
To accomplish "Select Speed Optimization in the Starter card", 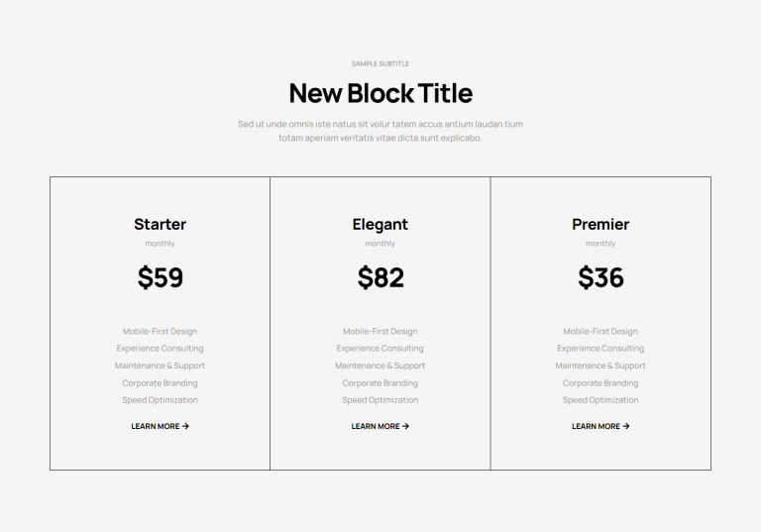I will 161,400.
